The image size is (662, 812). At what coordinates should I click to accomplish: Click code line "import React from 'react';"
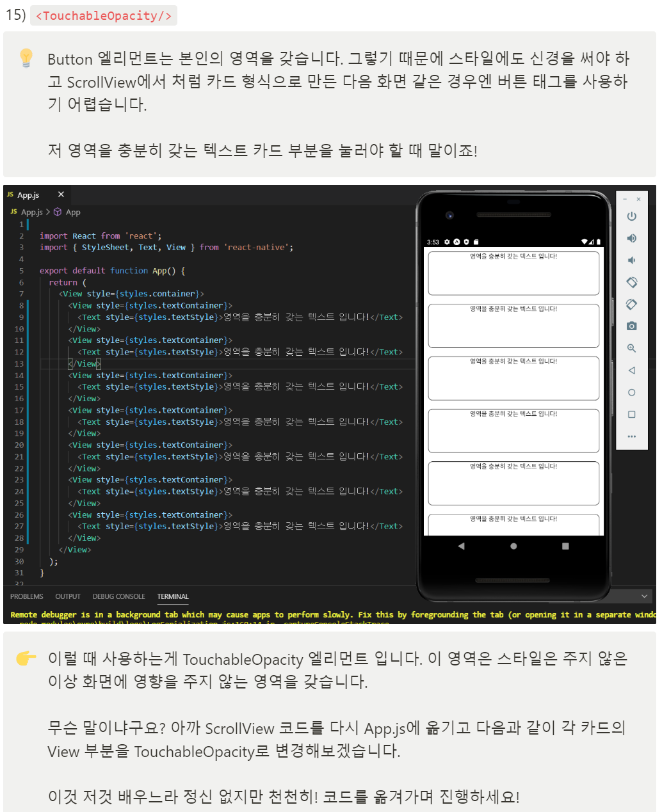point(101,235)
